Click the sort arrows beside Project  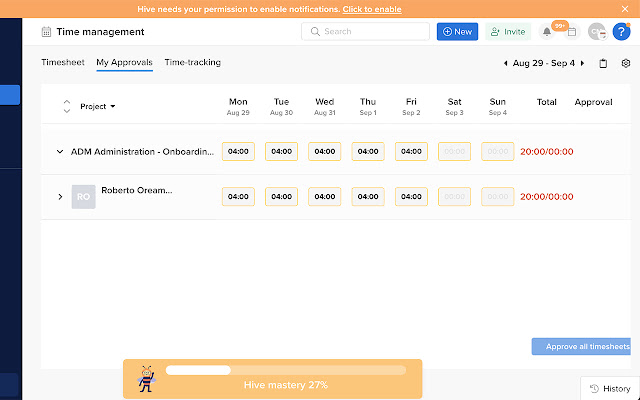pos(67,106)
